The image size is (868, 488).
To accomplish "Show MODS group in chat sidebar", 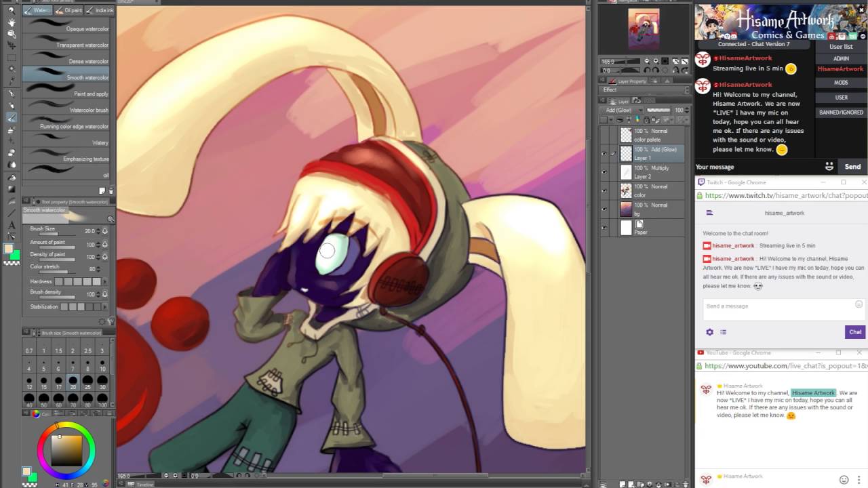I will [841, 83].
